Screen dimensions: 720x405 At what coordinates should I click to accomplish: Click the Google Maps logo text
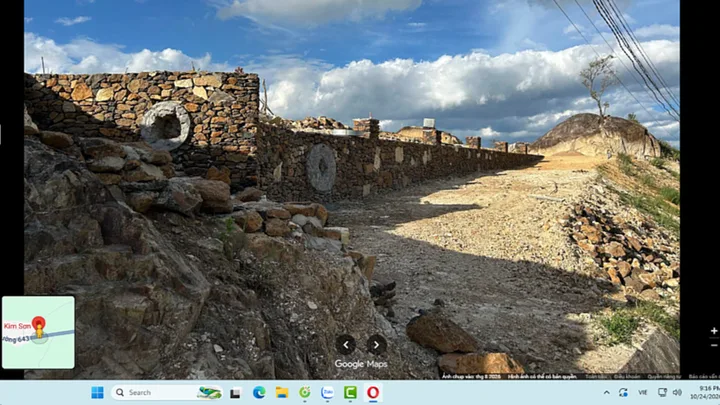361,364
